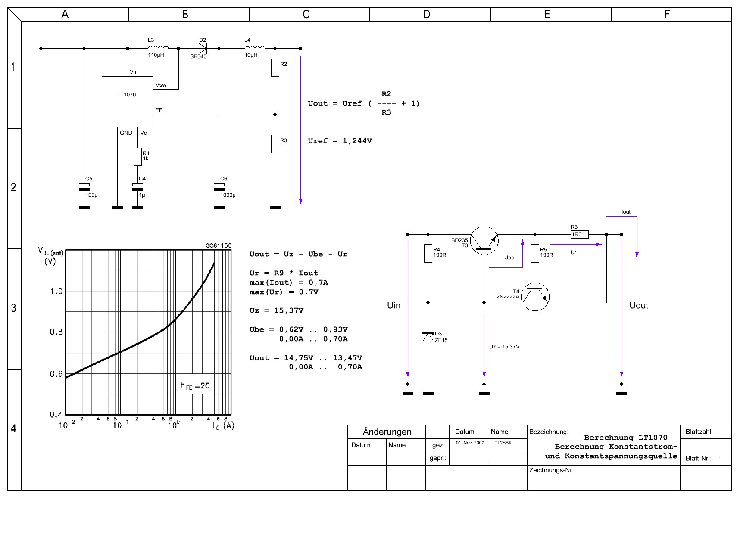Select row marker 3 on left border
The image size is (756, 534).
(x=14, y=308)
